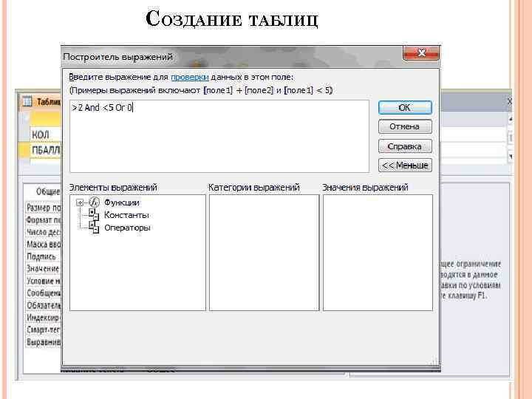Click Индексированное поле property row
The width and height of the screenshot is (532, 399).
(x=43, y=318)
